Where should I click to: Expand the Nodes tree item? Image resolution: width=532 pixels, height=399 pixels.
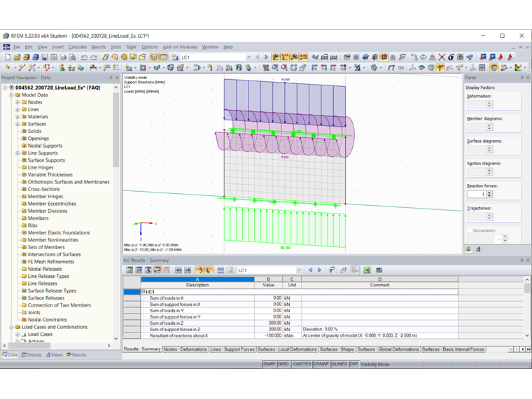17,102
